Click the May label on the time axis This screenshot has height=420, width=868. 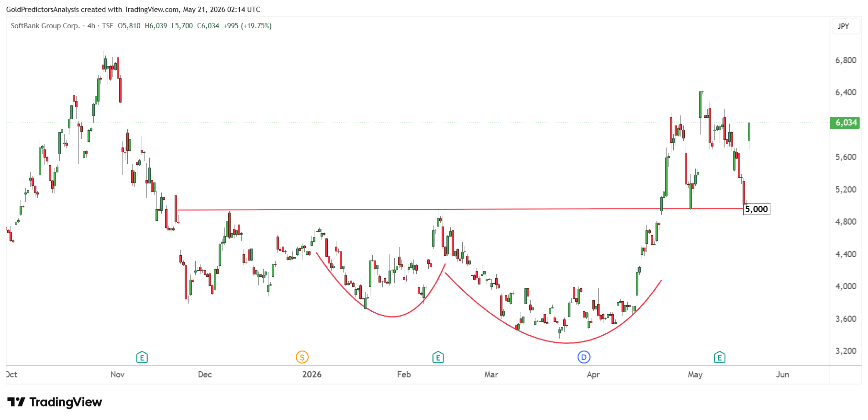click(695, 375)
